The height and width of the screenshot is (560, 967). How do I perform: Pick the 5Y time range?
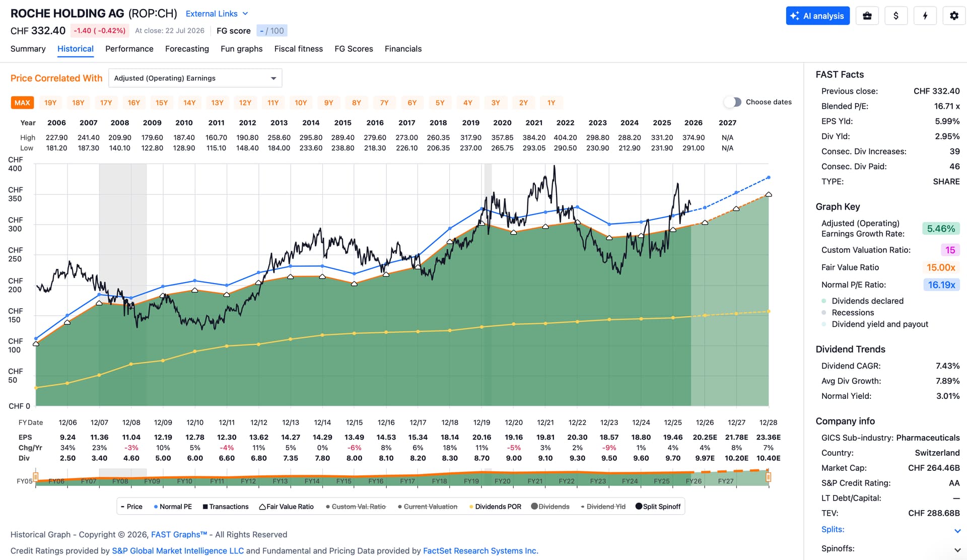[x=440, y=103]
